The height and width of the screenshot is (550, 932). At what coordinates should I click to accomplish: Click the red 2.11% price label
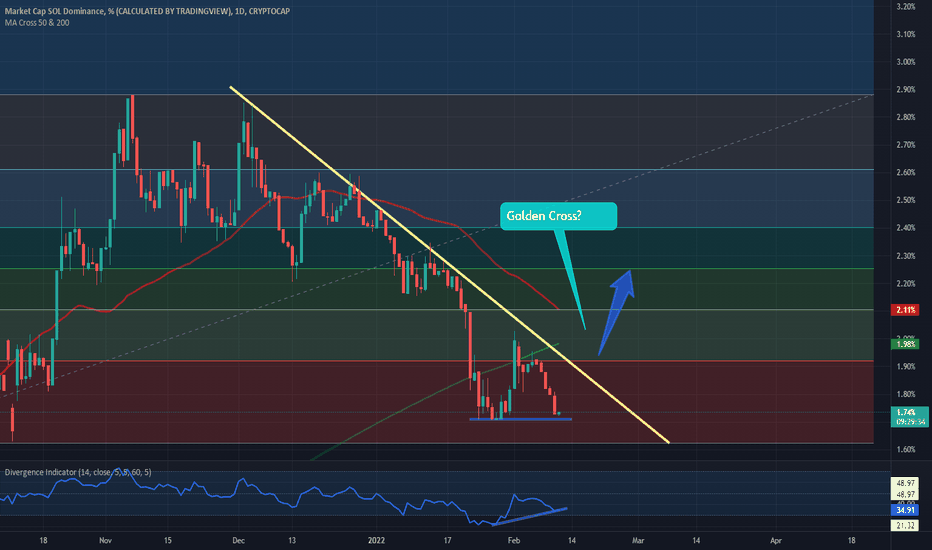(906, 310)
